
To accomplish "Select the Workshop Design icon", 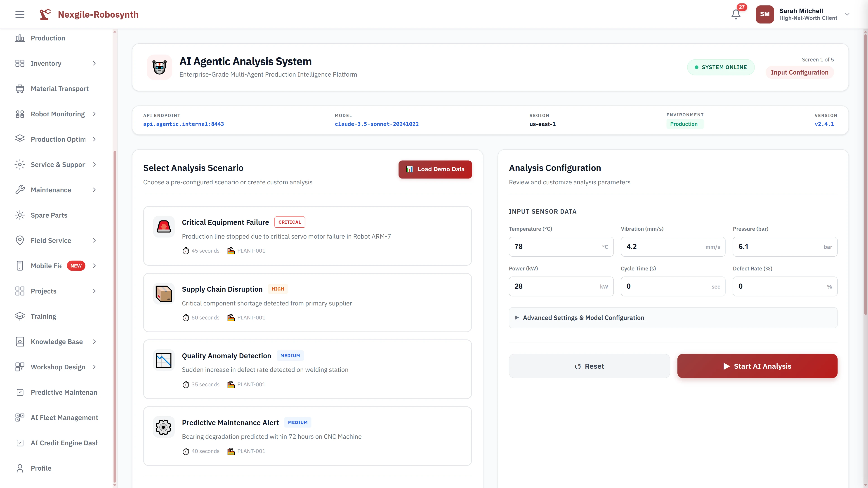I will point(19,367).
